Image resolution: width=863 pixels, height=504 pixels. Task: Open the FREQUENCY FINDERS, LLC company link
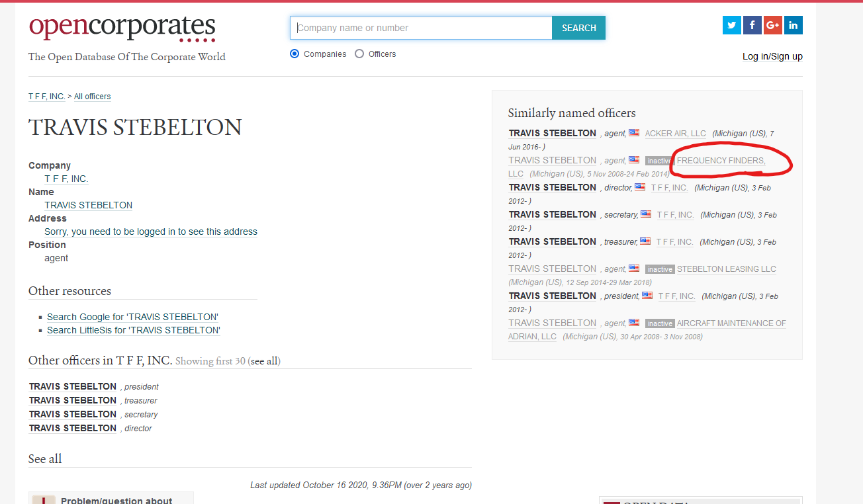tap(720, 161)
